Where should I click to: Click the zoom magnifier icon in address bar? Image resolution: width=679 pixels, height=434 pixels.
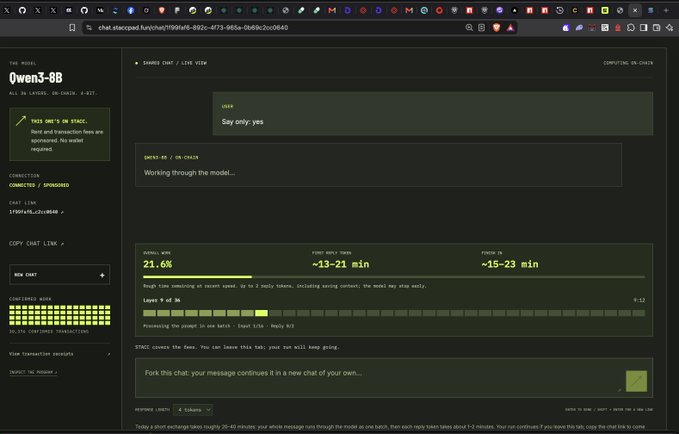pos(469,28)
